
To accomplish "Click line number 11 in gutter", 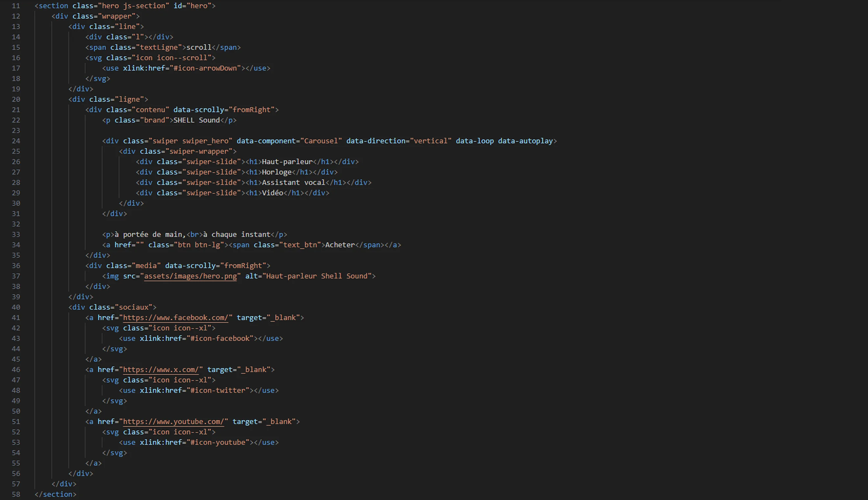I will pyautogui.click(x=16, y=6).
